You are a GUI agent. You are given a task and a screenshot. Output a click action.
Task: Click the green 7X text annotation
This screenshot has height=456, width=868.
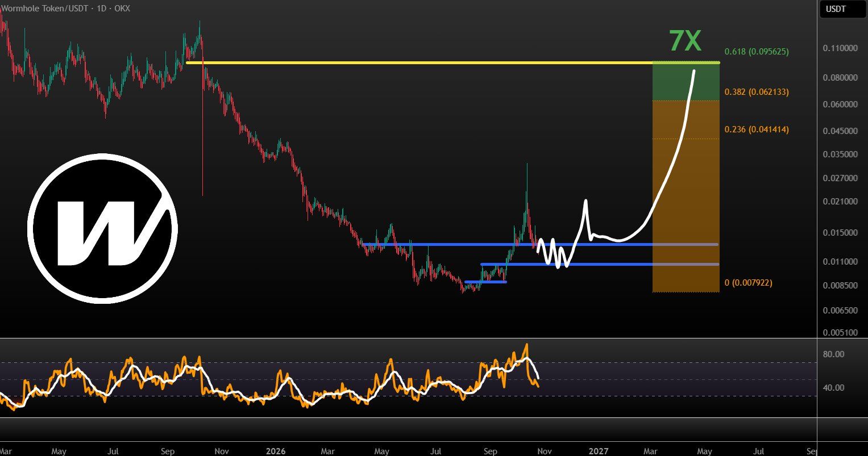[x=685, y=41]
